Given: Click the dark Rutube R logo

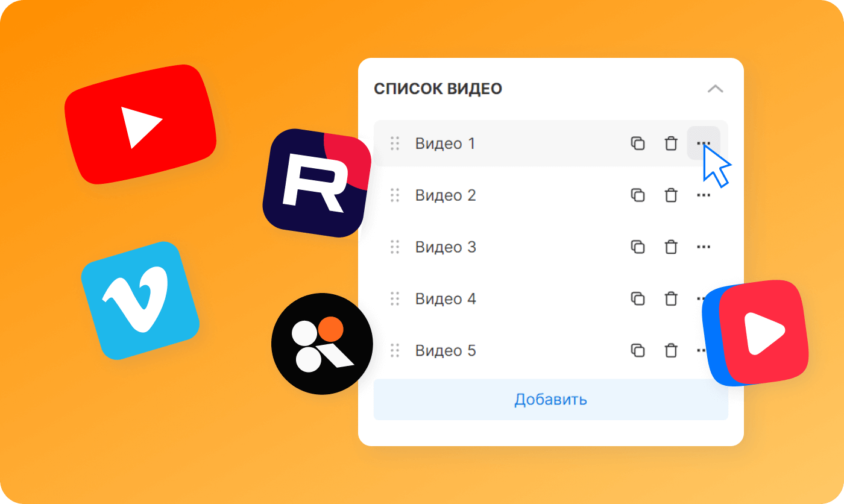Looking at the screenshot, I should tap(316, 183).
